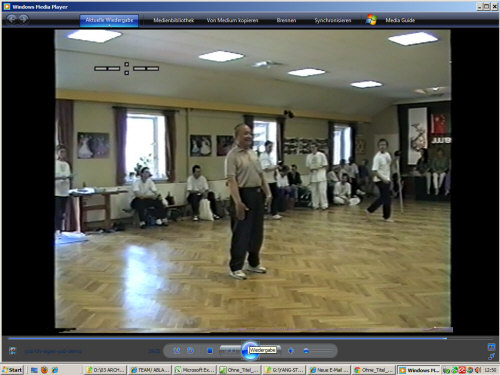
Task: Open the Firefox quick launch icon
Action: pos(44,370)
